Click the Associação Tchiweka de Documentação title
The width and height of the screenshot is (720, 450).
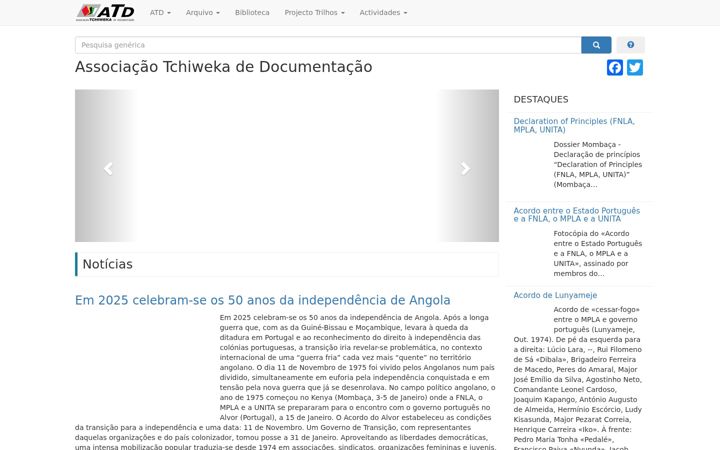point(224,67)
